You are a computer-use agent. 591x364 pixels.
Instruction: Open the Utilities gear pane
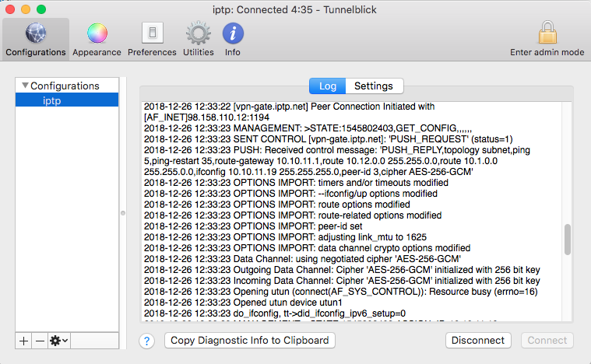[x=198, y=39]
